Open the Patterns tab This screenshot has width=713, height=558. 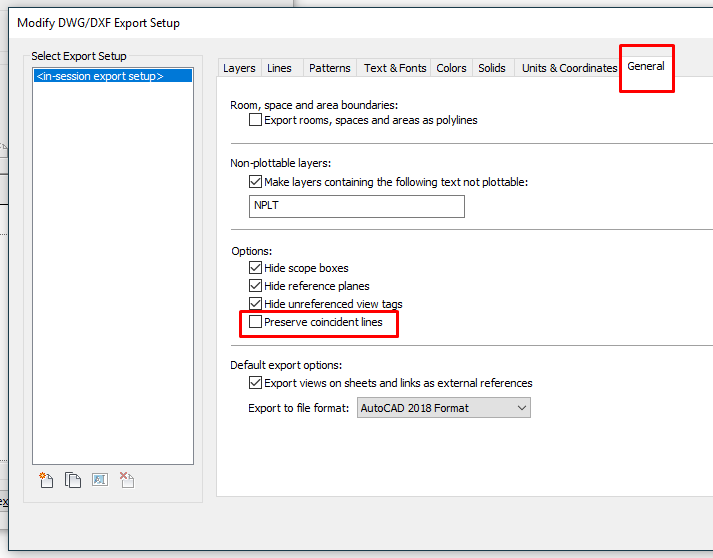click(x=330, y=68)
